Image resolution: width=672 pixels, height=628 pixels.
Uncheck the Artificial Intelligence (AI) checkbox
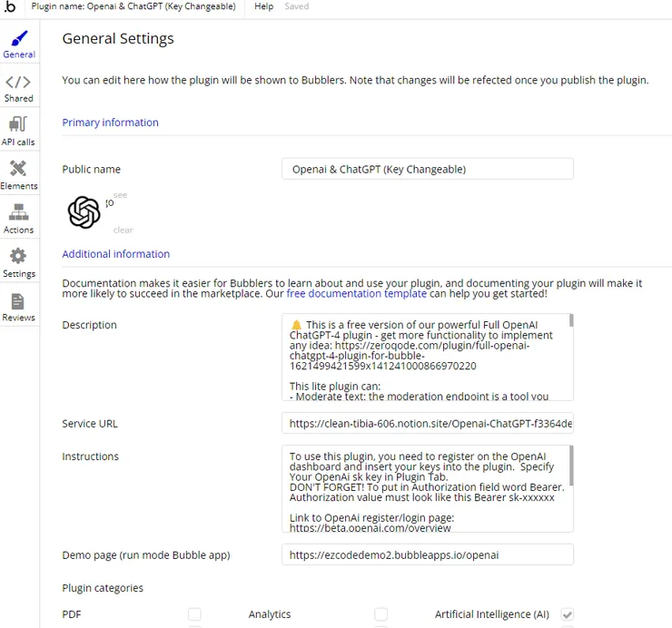[567, 614]
